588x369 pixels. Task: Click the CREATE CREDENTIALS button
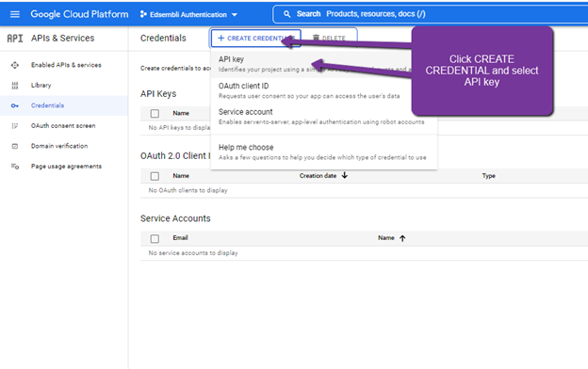(x=256, y=39)
